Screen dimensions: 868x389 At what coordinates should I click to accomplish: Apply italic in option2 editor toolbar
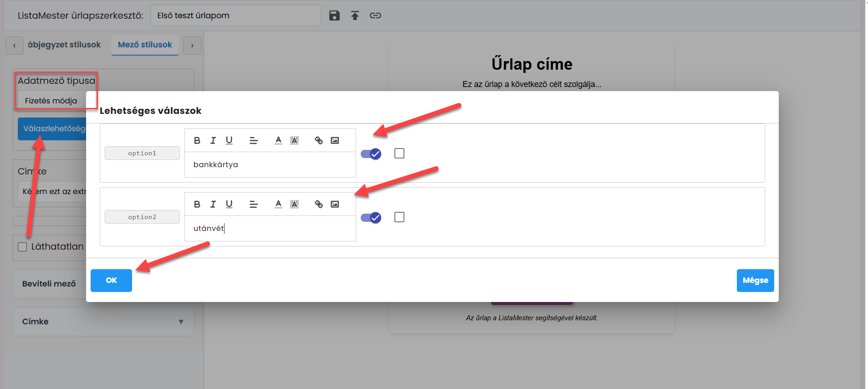tap(213, 204)
